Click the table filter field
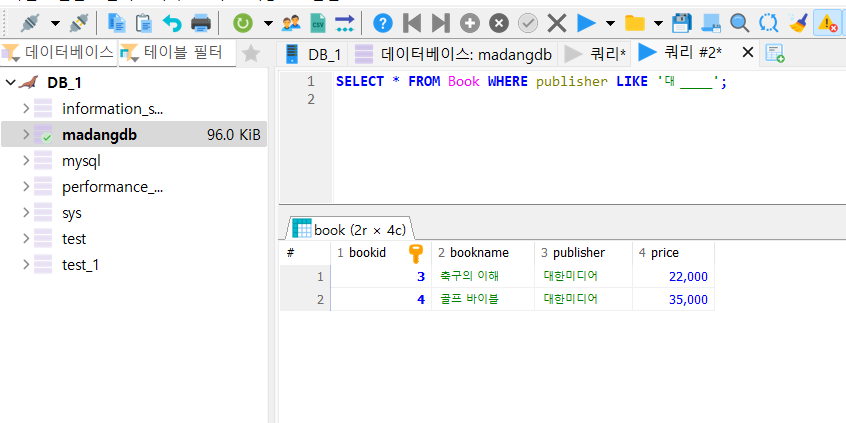 (x=177, y=53)
